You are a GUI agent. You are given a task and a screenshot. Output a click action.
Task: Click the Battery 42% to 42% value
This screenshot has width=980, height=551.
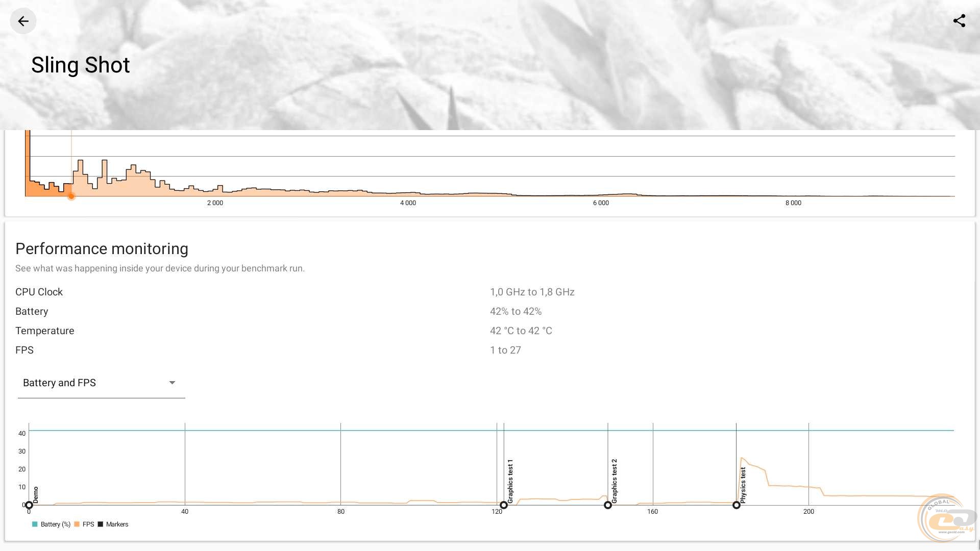click(516, 311)
